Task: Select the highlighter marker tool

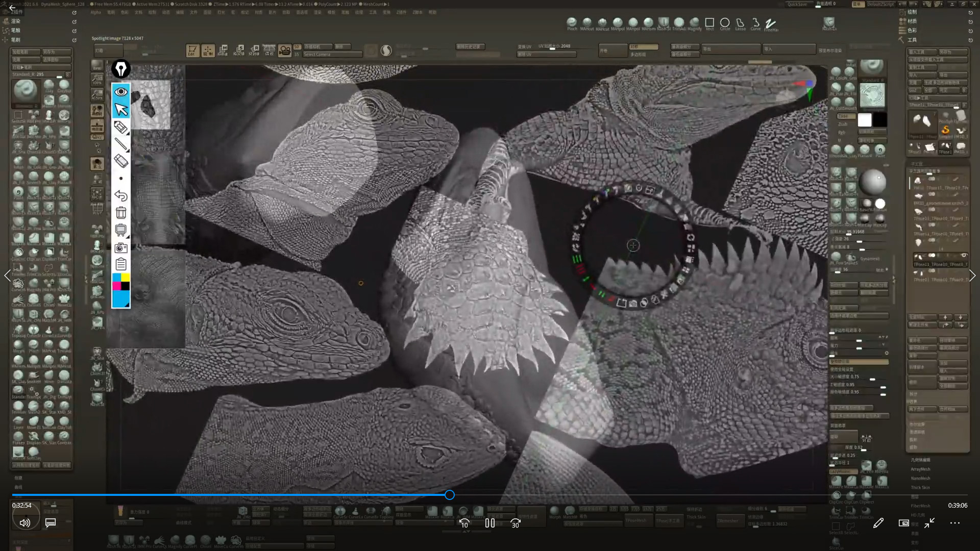Action: tap(121, 127)
